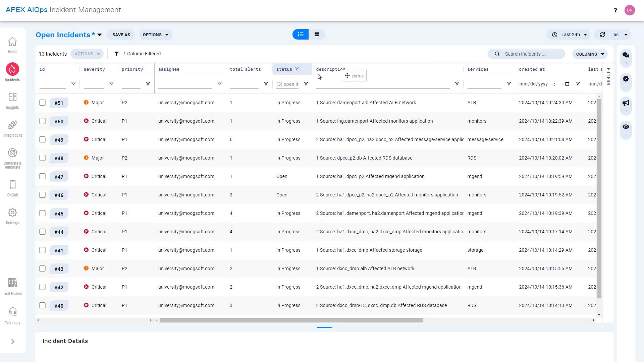Click the filter funnel icon near Column Filtered
The image size is (644, 362).
[116, 54]
